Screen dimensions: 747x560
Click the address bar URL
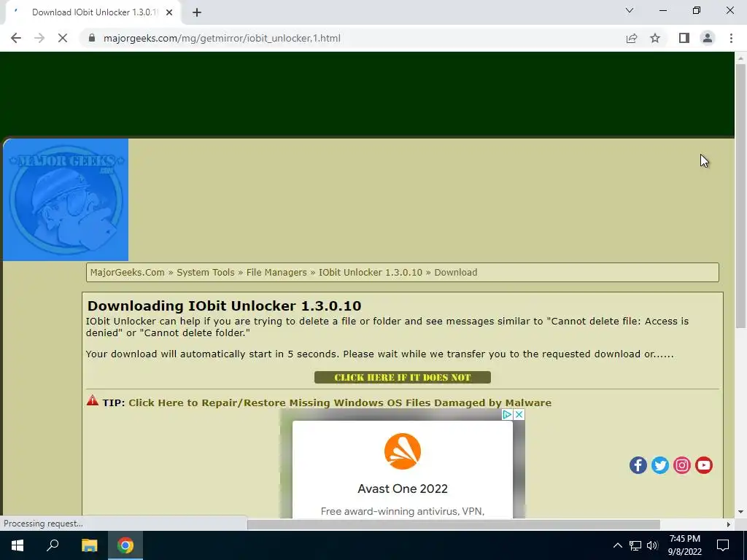click(x=222, y=38)
